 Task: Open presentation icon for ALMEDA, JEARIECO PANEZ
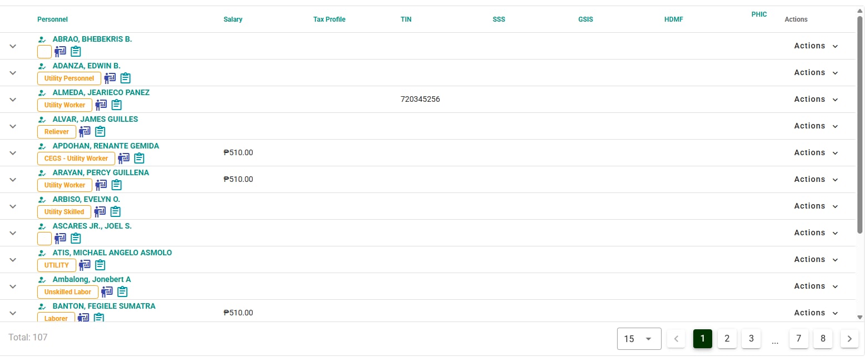coord(101,105)
